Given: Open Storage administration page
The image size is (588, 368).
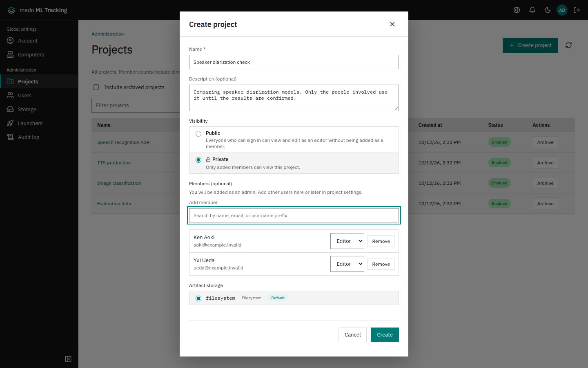Looking at the screenshot, I should (39, 109).
